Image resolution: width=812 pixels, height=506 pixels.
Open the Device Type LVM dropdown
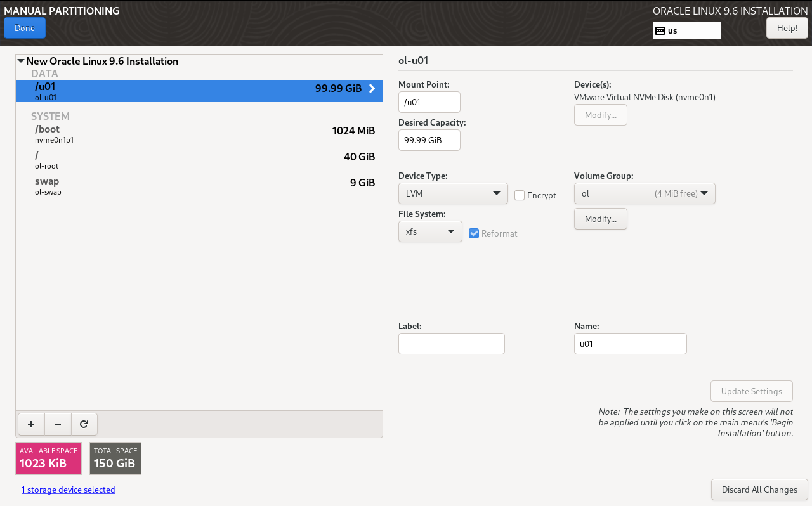[x=453, y=193]
